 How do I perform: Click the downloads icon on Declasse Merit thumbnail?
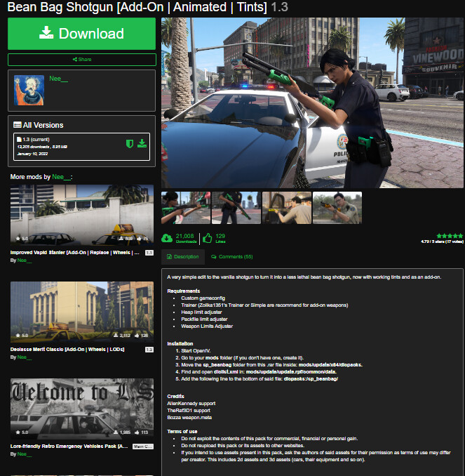pyautogui.click(x=116, y=336)
